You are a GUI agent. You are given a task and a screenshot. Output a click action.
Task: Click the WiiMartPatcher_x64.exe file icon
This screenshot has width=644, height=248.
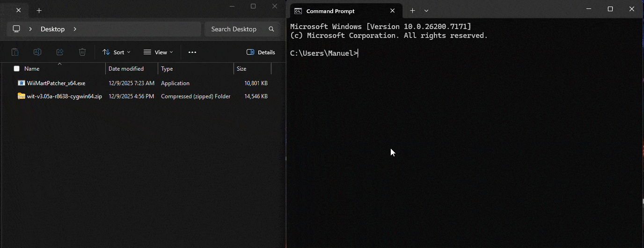click(x=22, y=83)
